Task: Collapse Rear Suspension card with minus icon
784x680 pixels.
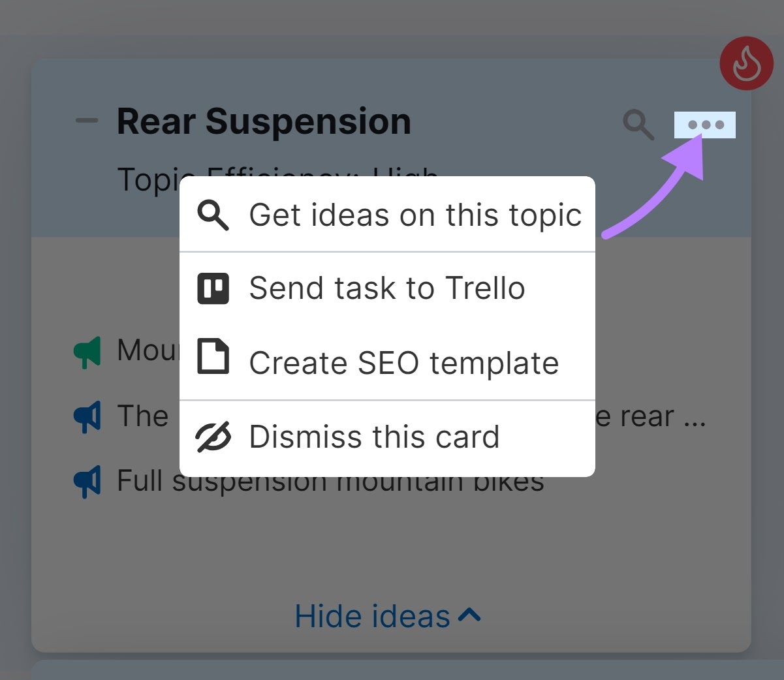Action: [x=86, y=121]
